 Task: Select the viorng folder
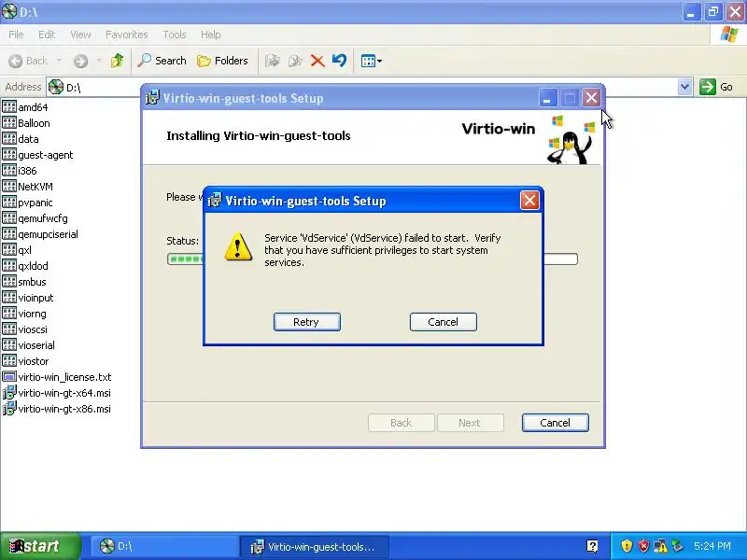(x=24, y=314)
